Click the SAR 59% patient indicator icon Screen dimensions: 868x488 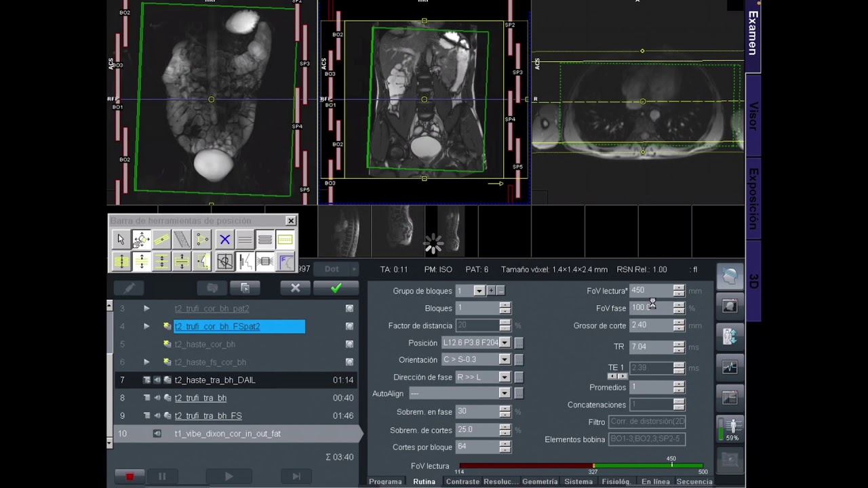click(730, 430)
